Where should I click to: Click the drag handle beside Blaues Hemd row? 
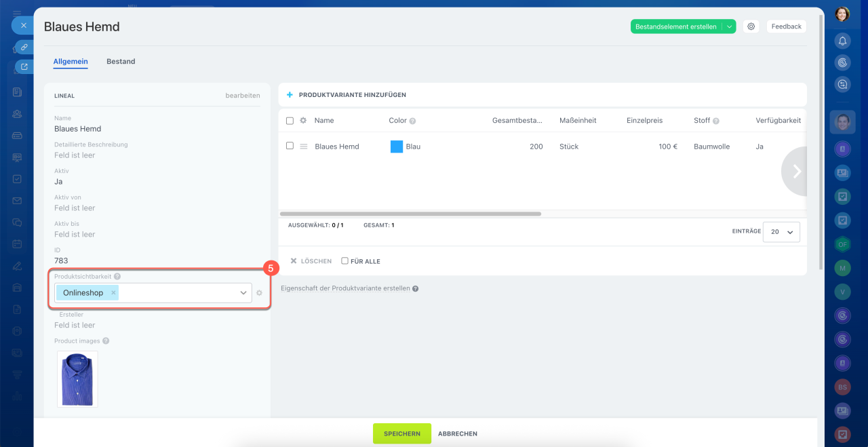(304, 147)
